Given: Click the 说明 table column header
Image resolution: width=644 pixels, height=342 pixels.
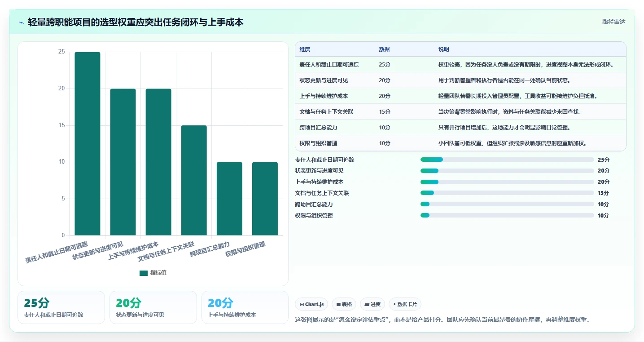Looking at the screenshot, I should pos(444,49).
